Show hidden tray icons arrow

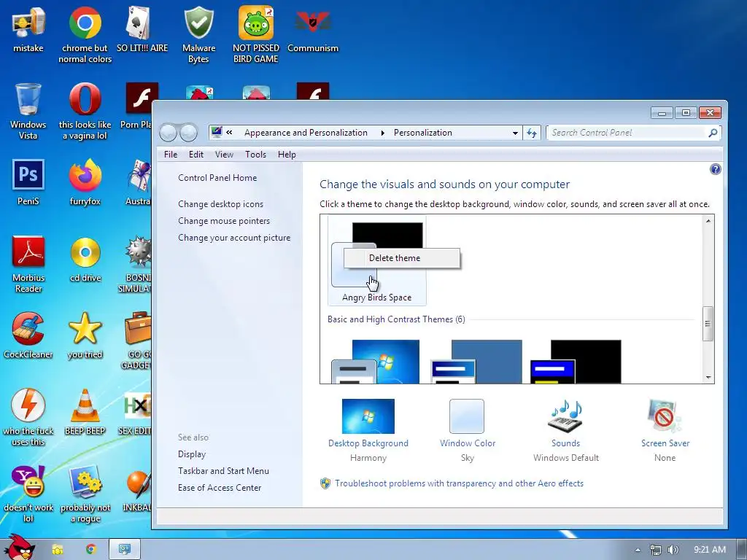pyautogui.click(x=638, y=550)
